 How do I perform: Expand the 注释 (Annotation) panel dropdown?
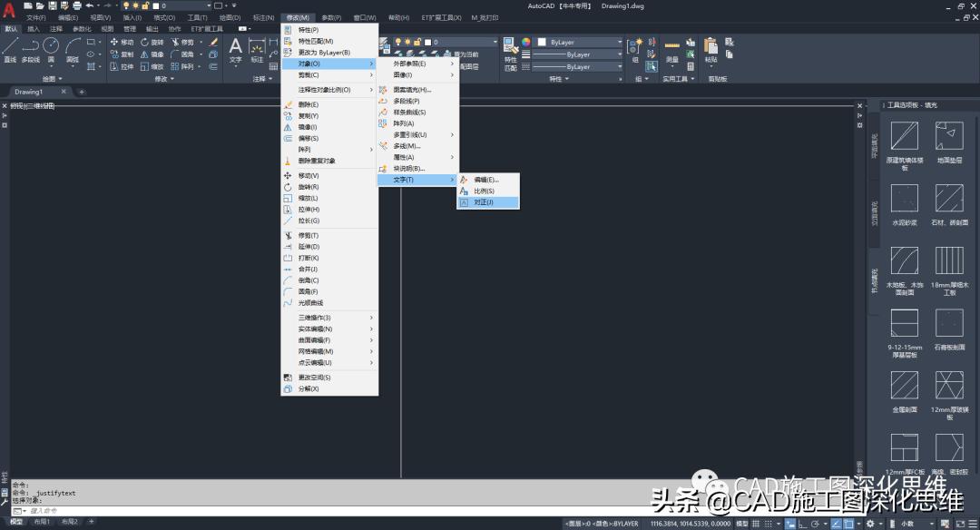[x=262, y=79]
